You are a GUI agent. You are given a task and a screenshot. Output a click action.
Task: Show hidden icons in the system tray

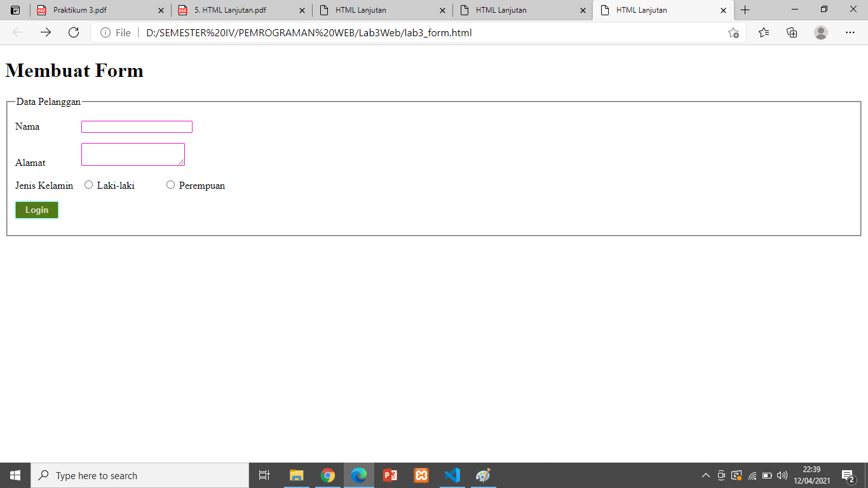(705, 475)
